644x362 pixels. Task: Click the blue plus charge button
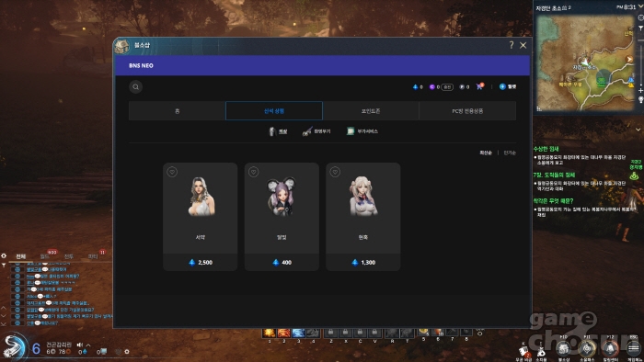coord(502,86)
